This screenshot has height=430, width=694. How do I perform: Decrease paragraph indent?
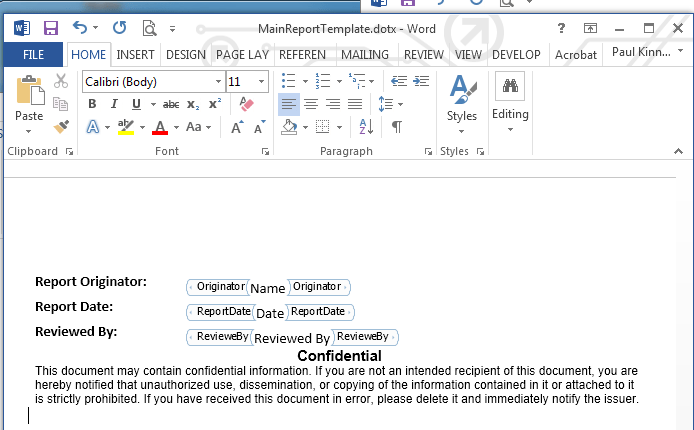click(399, 81)
